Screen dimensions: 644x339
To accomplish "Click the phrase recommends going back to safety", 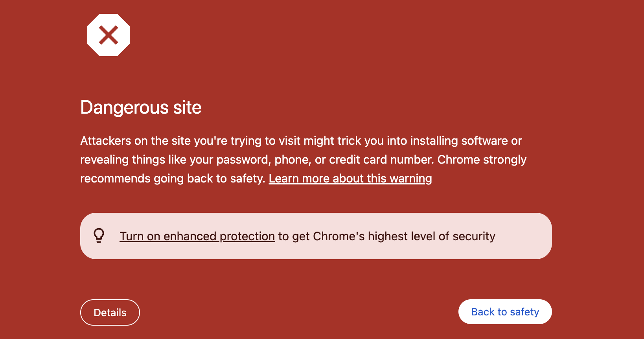I will pos(171,179).
